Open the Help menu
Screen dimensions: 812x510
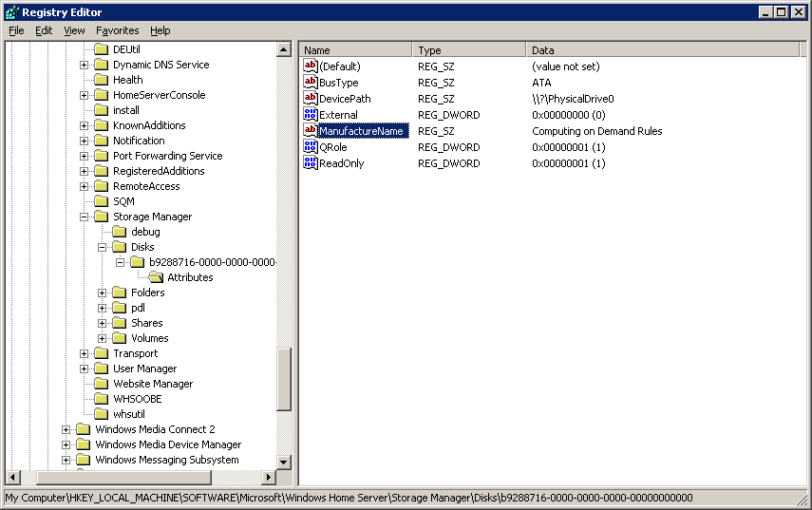click(x=160, y=30)
